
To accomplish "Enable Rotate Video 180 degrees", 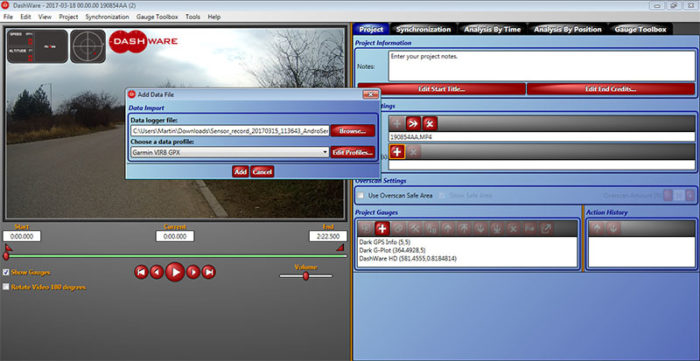I will [6, 287].
